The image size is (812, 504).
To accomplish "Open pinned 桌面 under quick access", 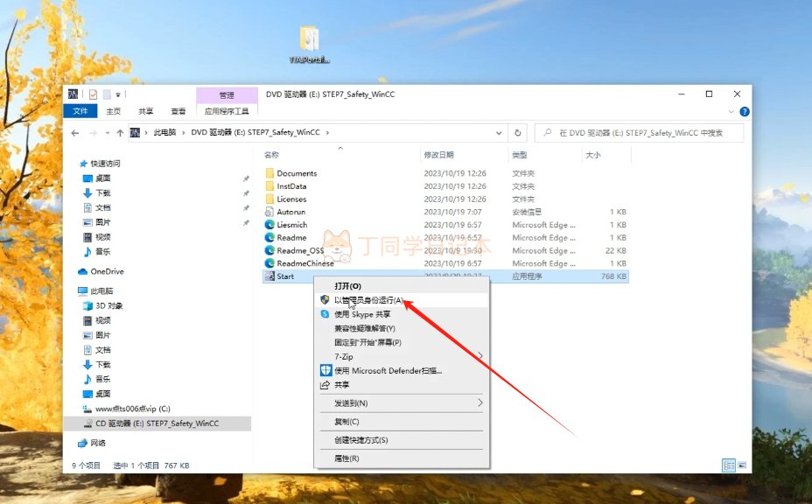I will coord(102,178).
